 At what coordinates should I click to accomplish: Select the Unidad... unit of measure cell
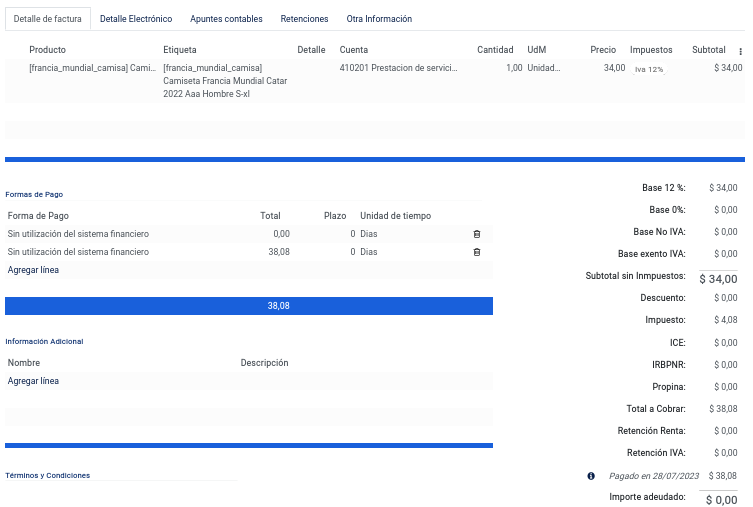(x=544, y=68)
